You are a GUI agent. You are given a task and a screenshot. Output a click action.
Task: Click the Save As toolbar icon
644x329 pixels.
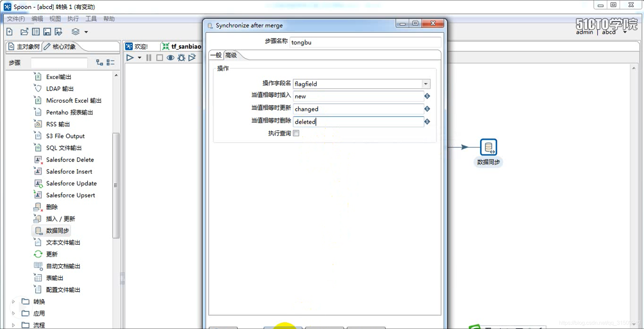coord(58,32)
